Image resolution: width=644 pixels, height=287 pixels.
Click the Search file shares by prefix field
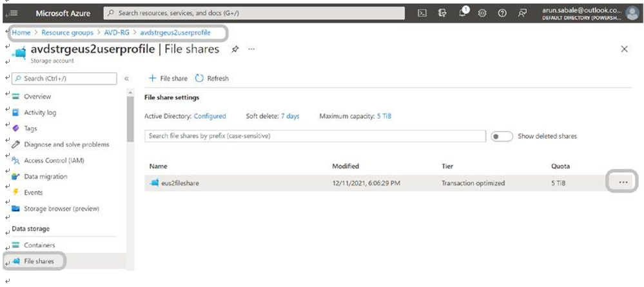(315, 136)
